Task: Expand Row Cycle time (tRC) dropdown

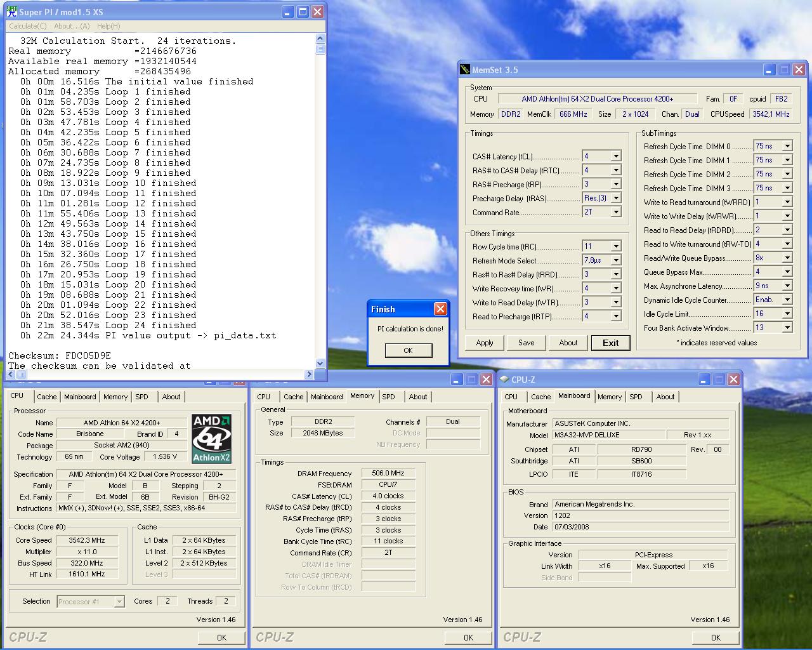Action: point(615,246)
